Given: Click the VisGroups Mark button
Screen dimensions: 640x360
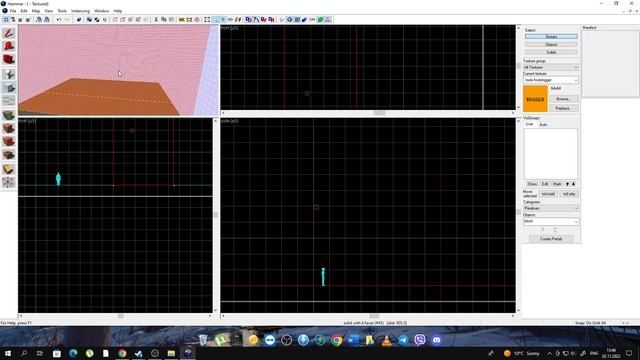Looking at the screenshot, I should point(557,184).
